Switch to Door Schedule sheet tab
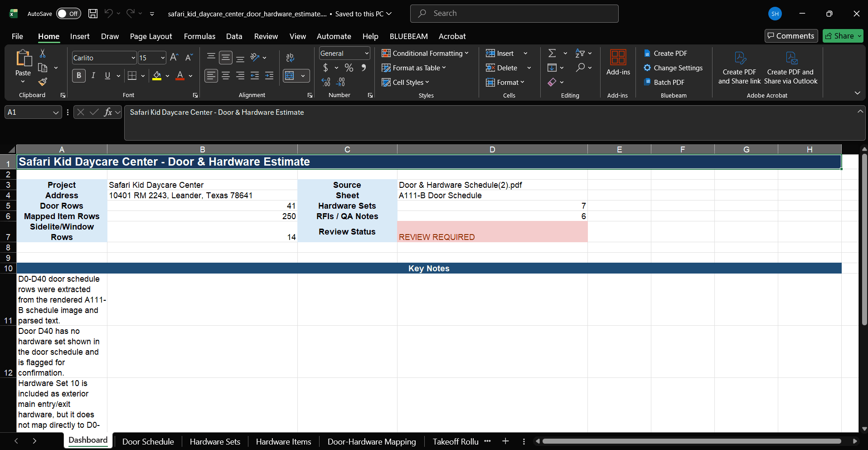This screenshot has height=450, width=868. 148,441
